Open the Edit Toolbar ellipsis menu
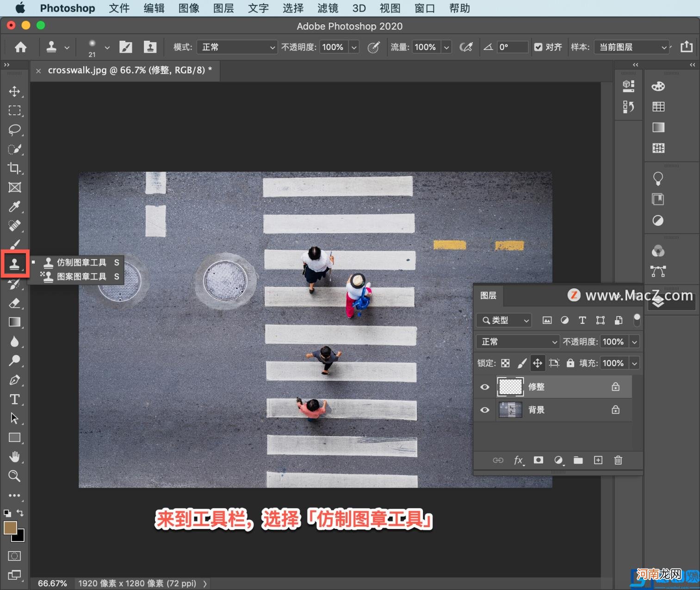This screenshot has height=590, width=700. click(14, 495)
